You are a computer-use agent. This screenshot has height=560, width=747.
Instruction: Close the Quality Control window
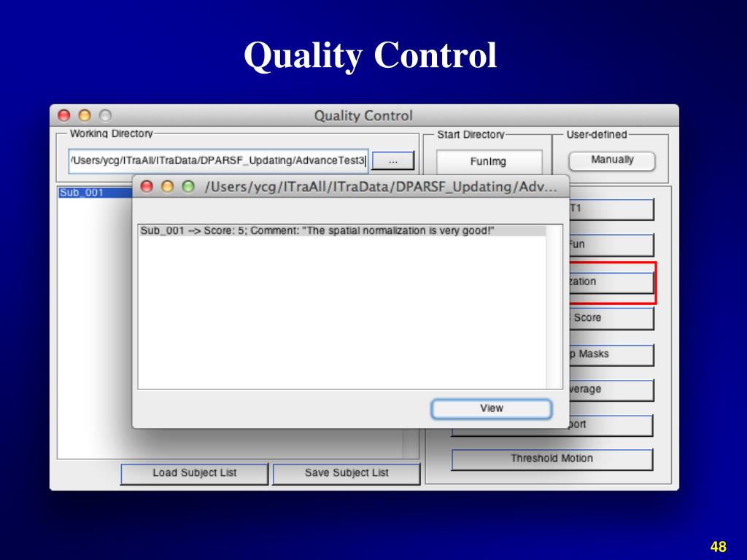coord(64,116)
